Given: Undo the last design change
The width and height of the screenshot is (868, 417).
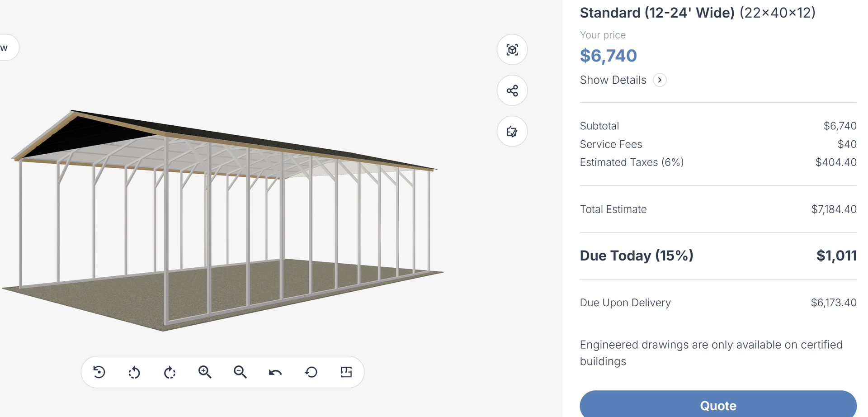Looking at the screenshot, I should (x=275, y=372).
